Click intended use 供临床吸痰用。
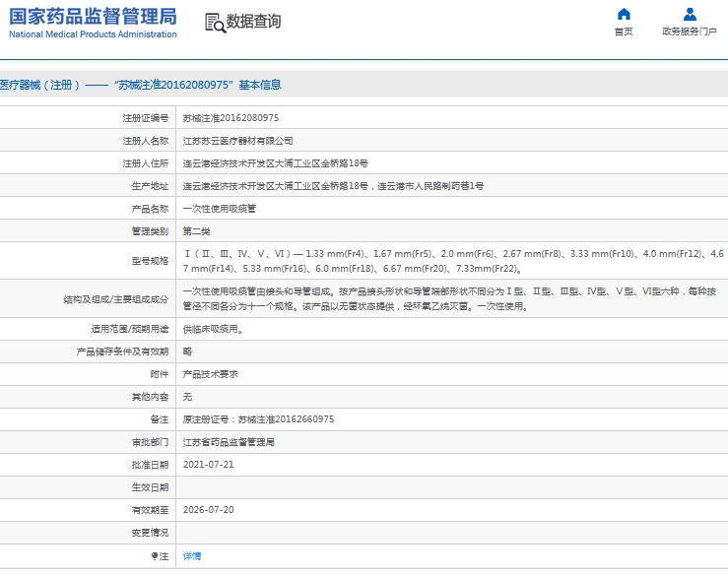This screenshot has width=728, height=576. (x=213, y=329)
